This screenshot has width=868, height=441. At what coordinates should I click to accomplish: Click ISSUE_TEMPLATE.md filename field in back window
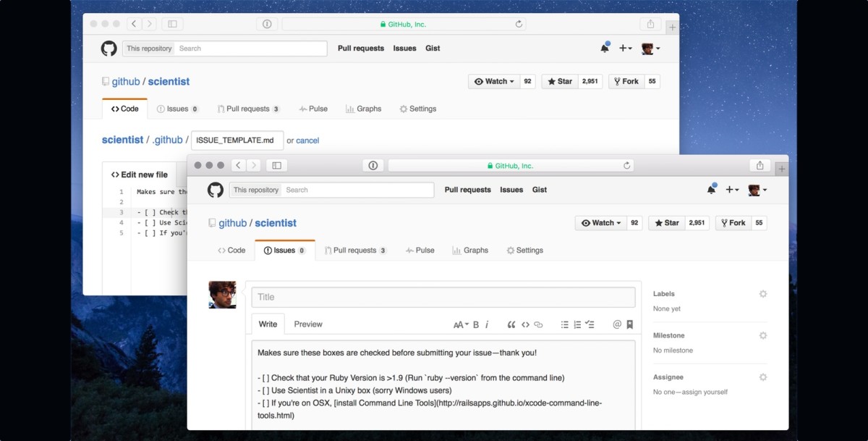237,140
